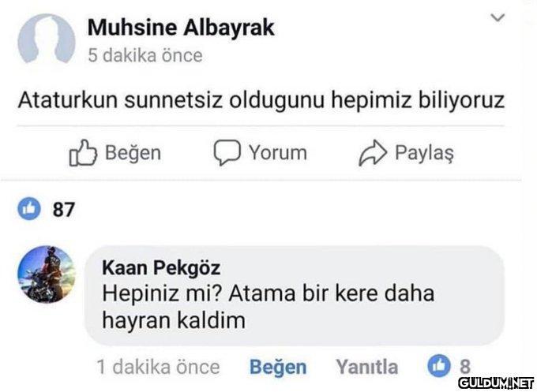Viewport: 537px width, 392px height.
Task: Open the blue like reaction icon beside 87
Action: (30, 209)
